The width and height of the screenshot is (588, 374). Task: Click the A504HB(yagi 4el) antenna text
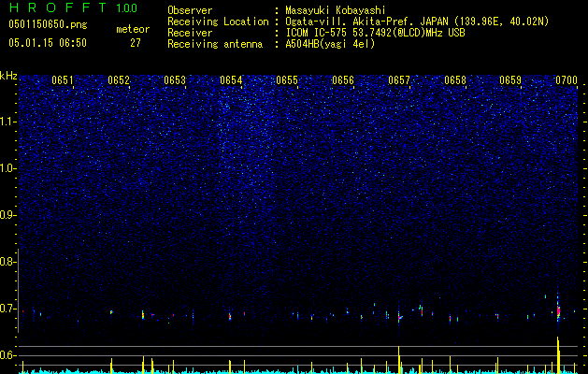click(330, 44)
